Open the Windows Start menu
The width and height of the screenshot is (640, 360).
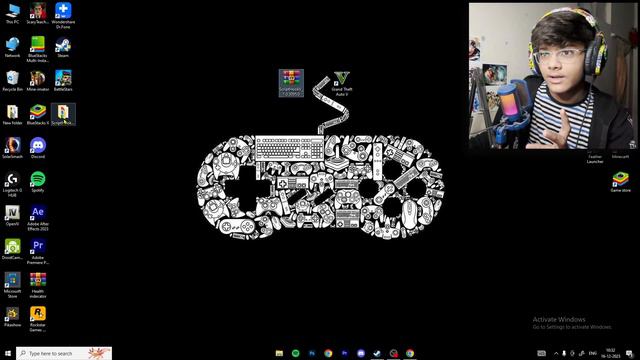click(8, 353)
